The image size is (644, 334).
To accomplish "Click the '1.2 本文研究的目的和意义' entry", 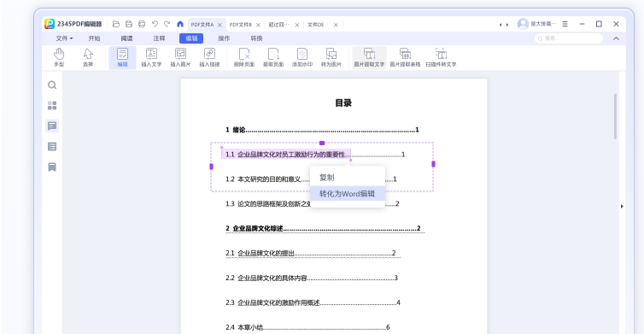I will [311, 179].
